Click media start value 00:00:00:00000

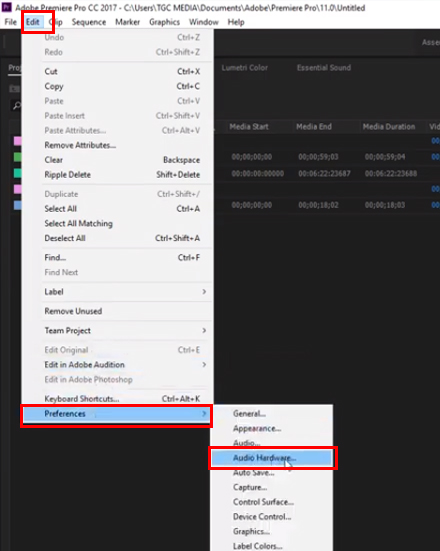258,174
